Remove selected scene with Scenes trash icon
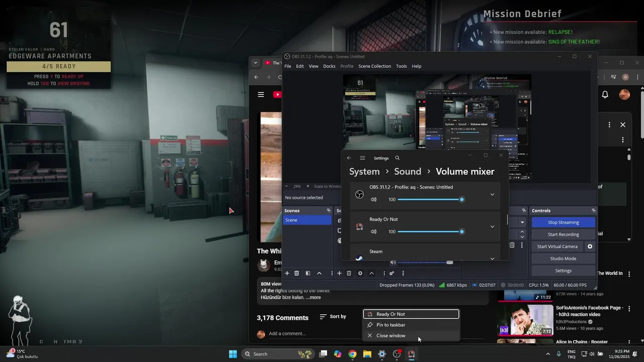The image size is (644, 362). [x=297, y=273]
